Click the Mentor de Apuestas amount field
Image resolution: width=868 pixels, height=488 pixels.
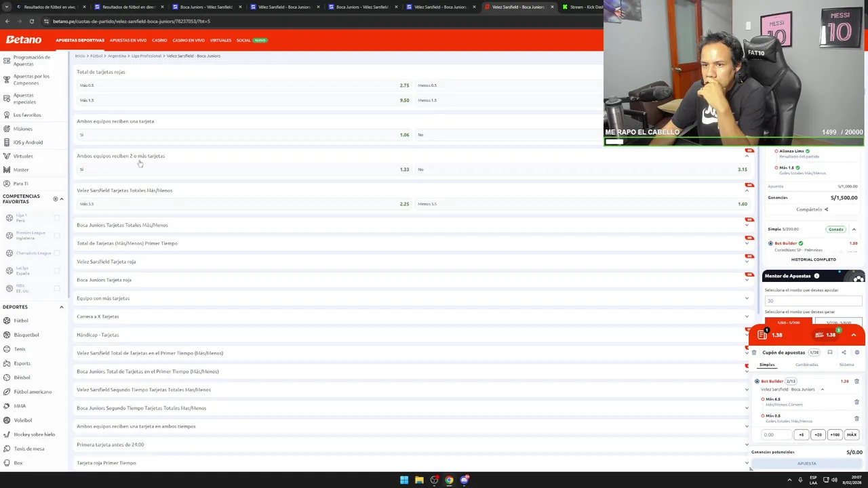click(x=813, y=301)
